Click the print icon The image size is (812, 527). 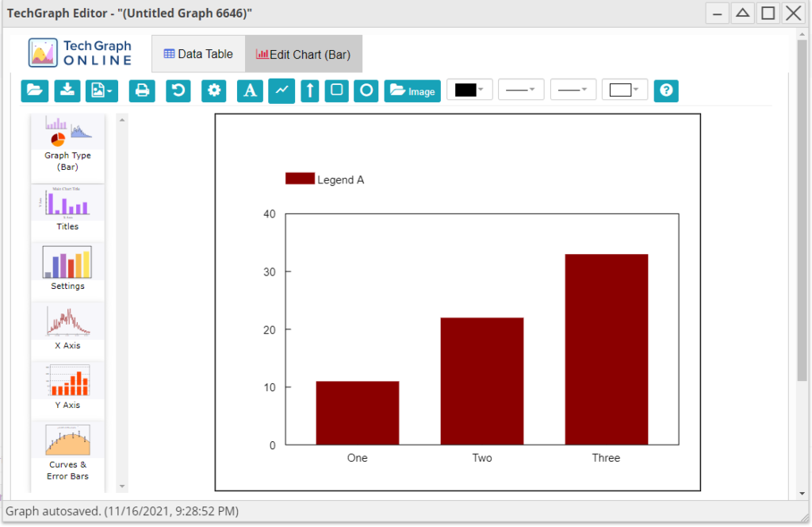tap(142, 90)
